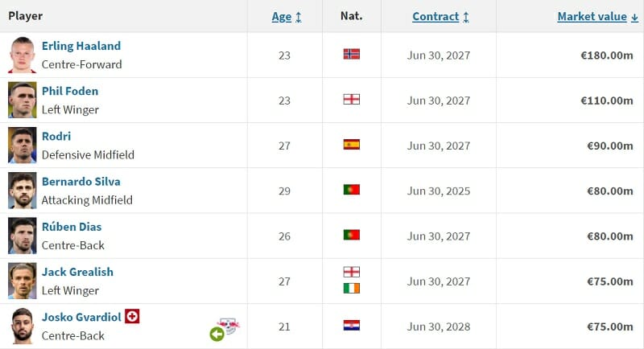Click Phil Foden's portrait thumbnail
The height and width of the screenshot is (349, 644).
(23, 100)
